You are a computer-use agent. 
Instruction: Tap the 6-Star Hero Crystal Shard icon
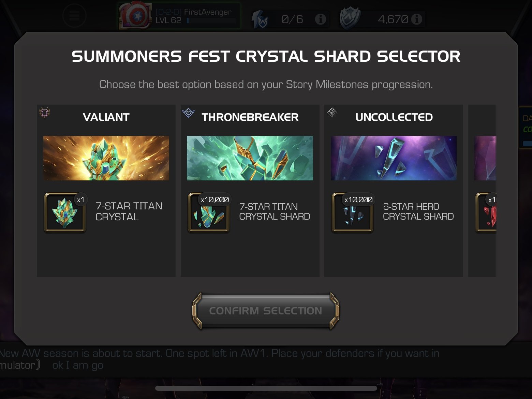point(353,212)
